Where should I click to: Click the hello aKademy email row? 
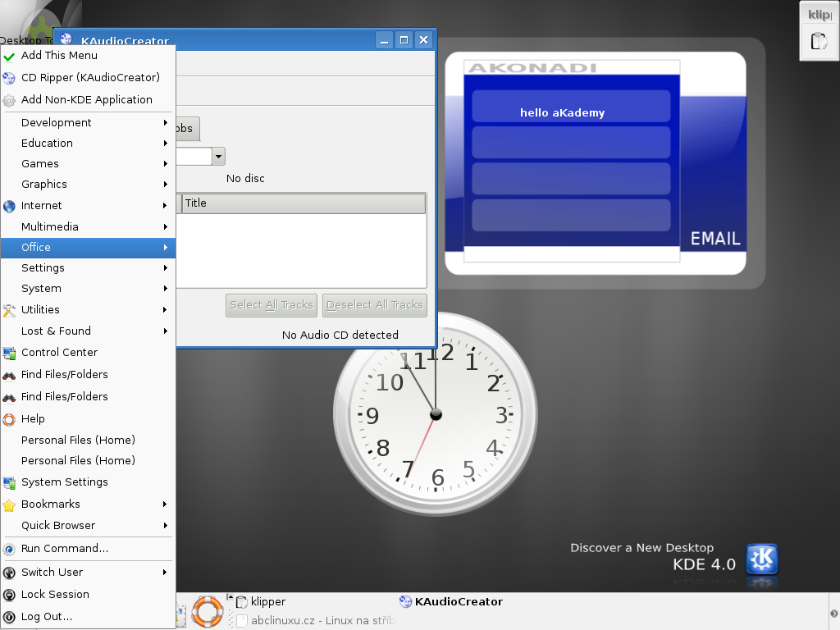571,106
